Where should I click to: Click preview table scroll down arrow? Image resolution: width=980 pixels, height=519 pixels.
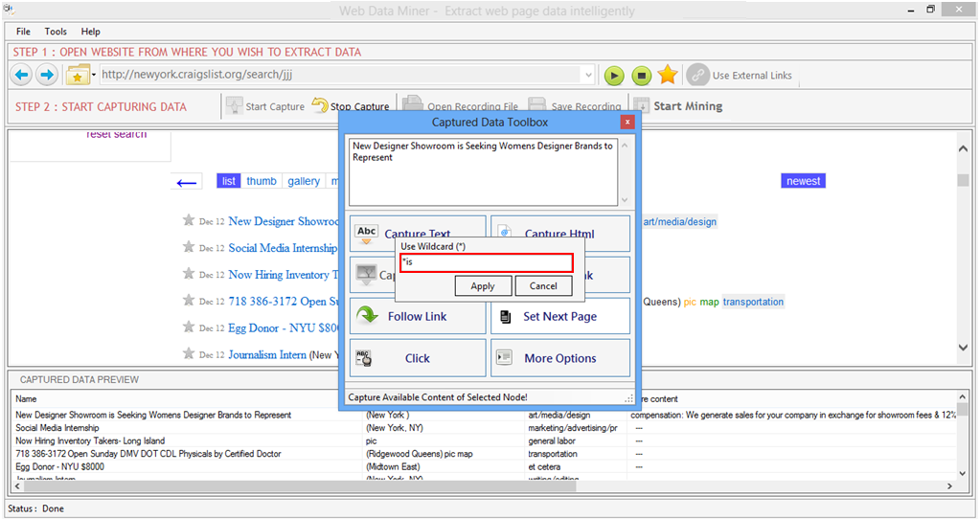click(x=963, y=473)
